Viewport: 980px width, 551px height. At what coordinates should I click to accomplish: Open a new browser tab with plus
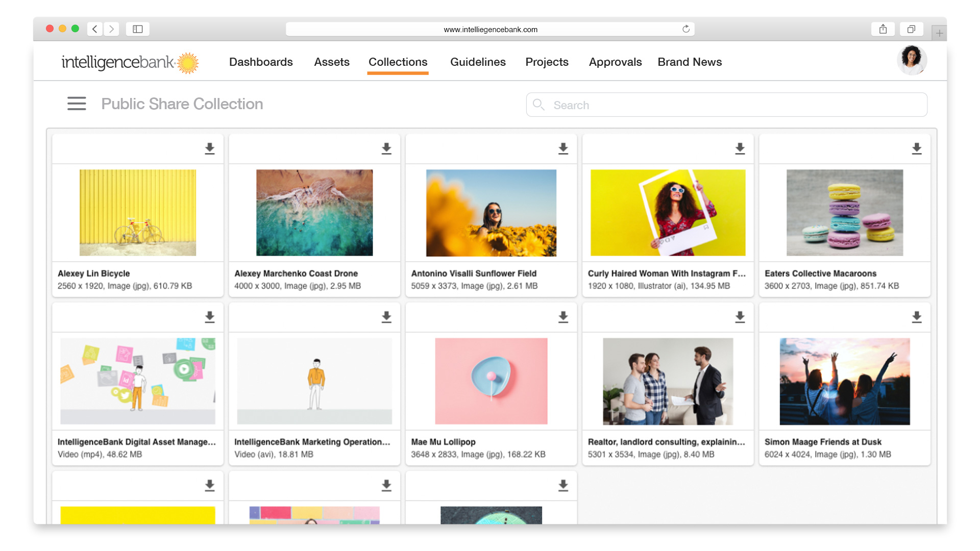tap(939, 33)
